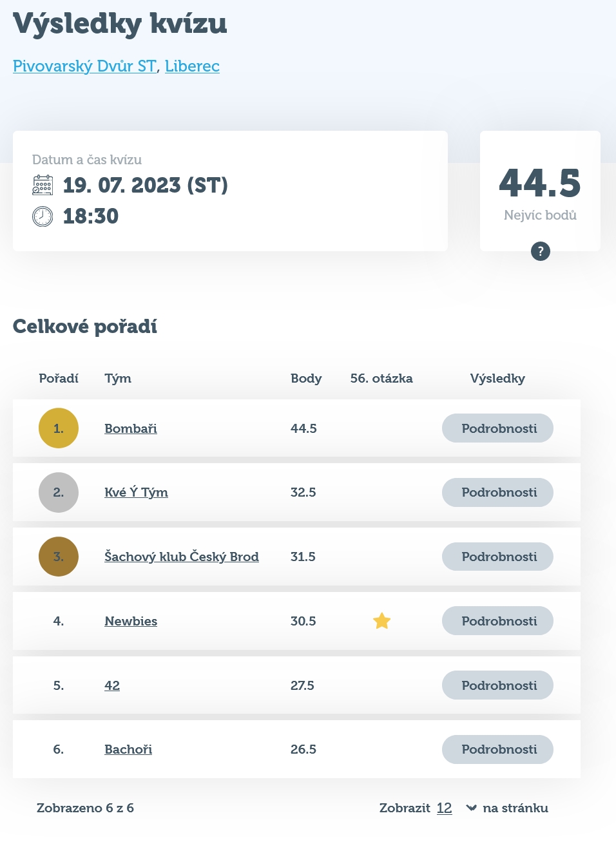Expand the per-page chevron dropdown
The image size is (616, 849).
(471, 808)
